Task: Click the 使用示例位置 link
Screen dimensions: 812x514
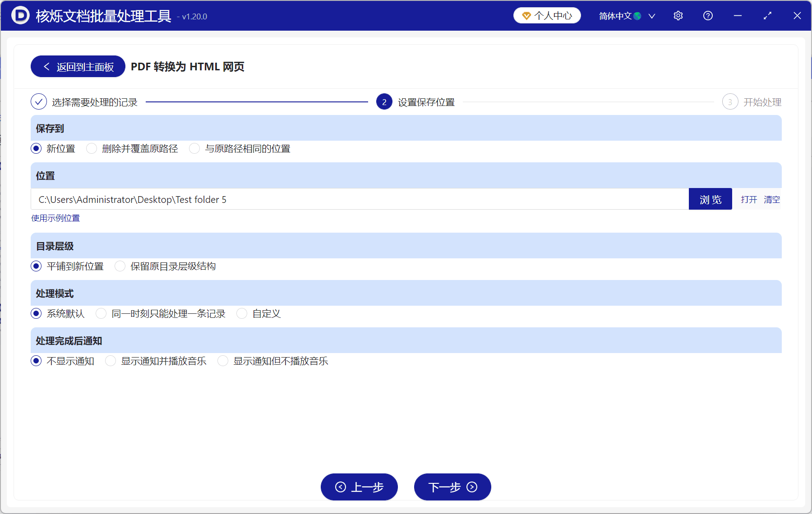Action: [55, 218]
